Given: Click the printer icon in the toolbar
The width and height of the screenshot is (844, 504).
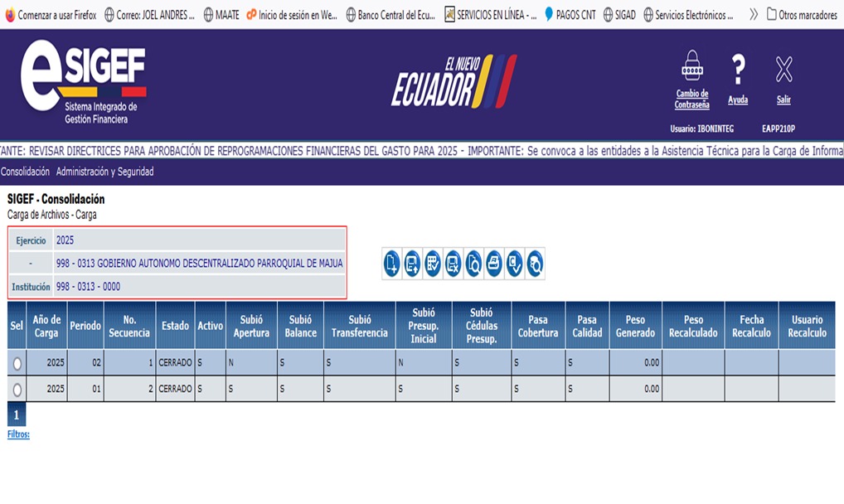Looking at the screenshot, I should click(x=493, y=264).
